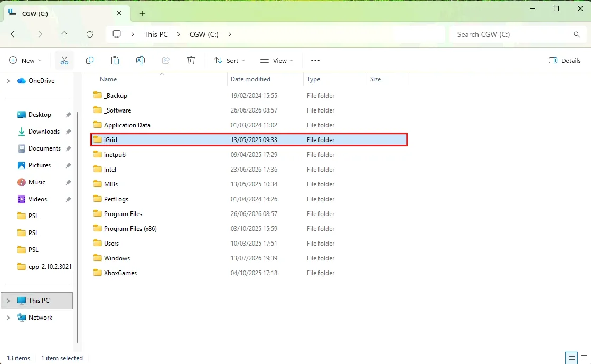Toggle the Details pane button
Image resolution: width=591 pixels, height=364 pixels.
565,60
